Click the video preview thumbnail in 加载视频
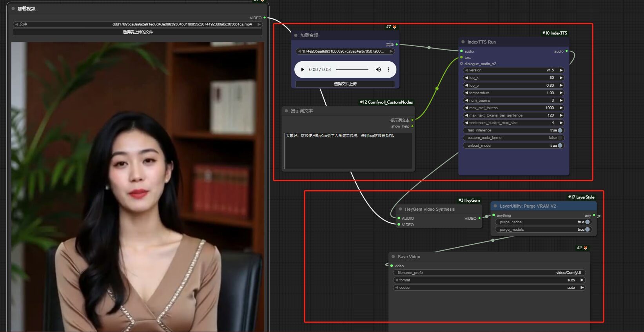 tap(138, 187)
